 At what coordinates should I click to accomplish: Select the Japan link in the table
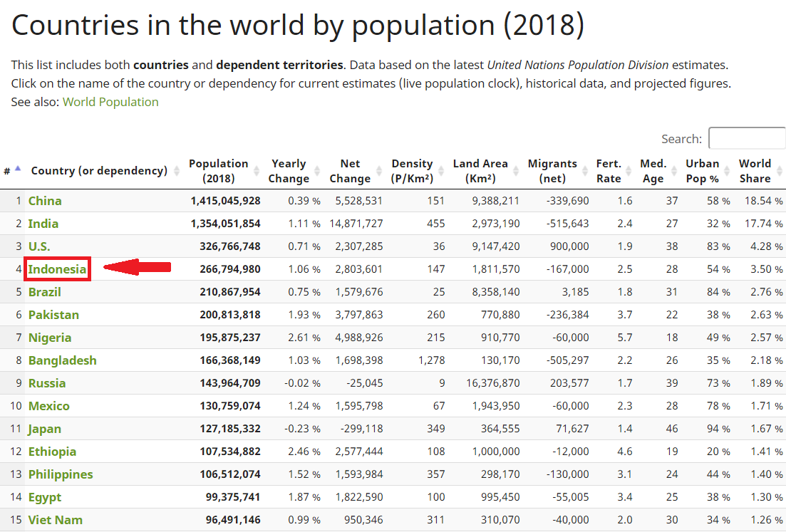45,429
